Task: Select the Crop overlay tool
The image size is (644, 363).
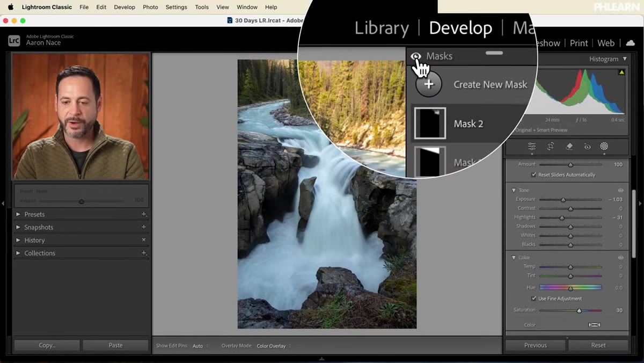Action: (551, 146)
